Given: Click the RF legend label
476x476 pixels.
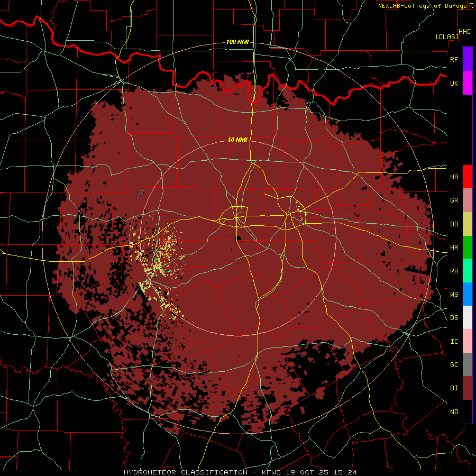Looking at the screenshot, I should point(454,59).
